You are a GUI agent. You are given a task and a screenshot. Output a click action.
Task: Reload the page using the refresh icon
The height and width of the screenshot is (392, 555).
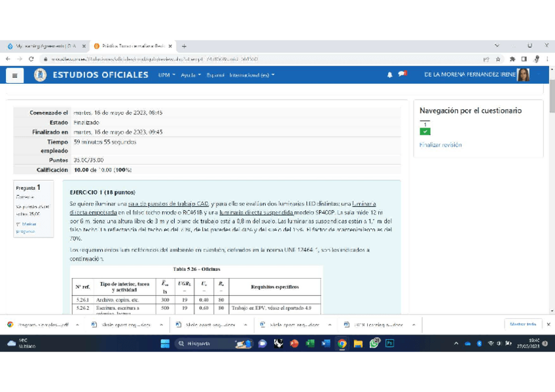(x=31, y=59)
